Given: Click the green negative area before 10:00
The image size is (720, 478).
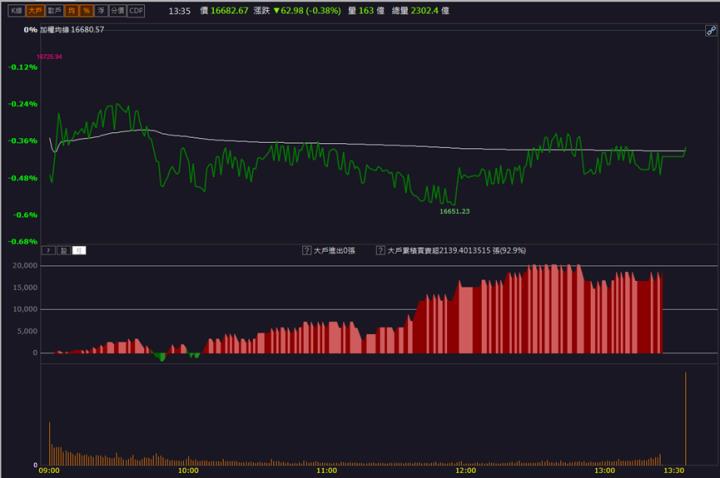Looking at the screenshot, I should pos(161,357).
